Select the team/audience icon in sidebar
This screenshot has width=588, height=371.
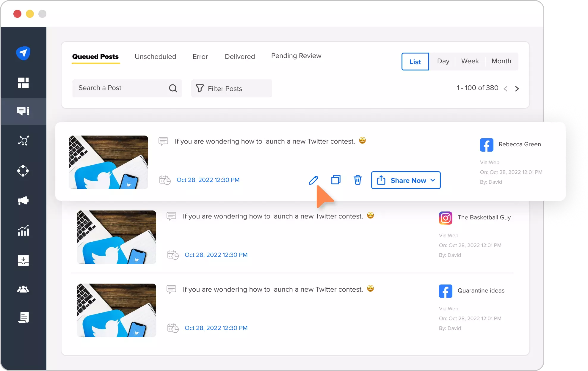(23, 289)
